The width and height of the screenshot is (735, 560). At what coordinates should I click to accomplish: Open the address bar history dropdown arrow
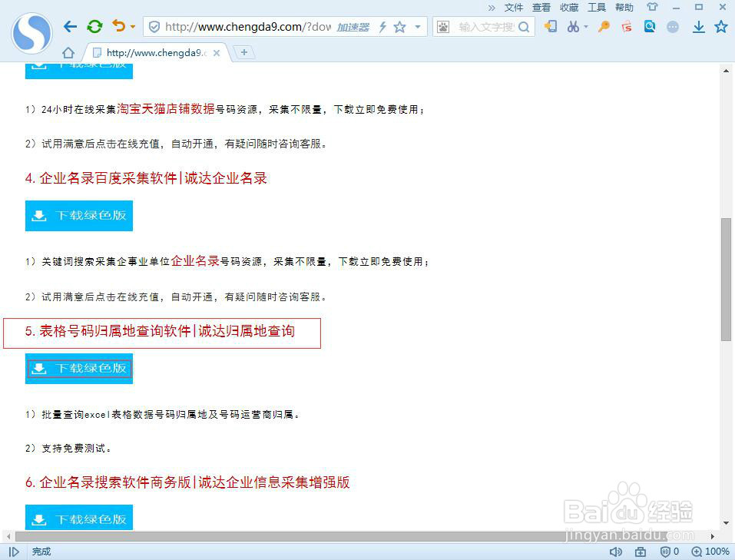pyautogui.click(x=417, y=27)
